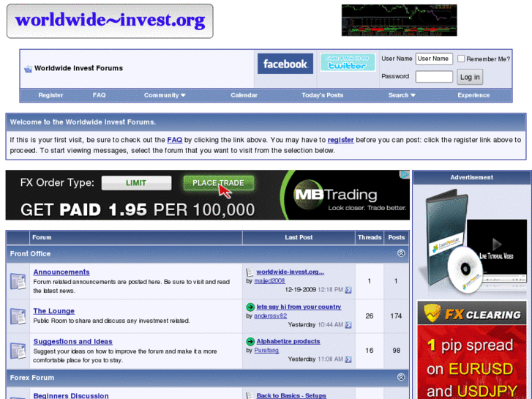Expand the Search dropdown menu

coord(402,95)
